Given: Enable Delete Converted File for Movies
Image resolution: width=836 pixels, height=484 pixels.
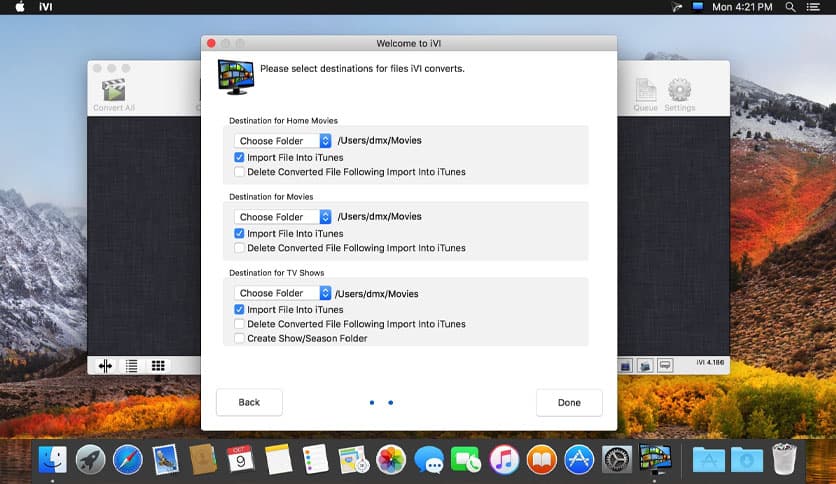Looking at the screenshot, I should 239,248.
